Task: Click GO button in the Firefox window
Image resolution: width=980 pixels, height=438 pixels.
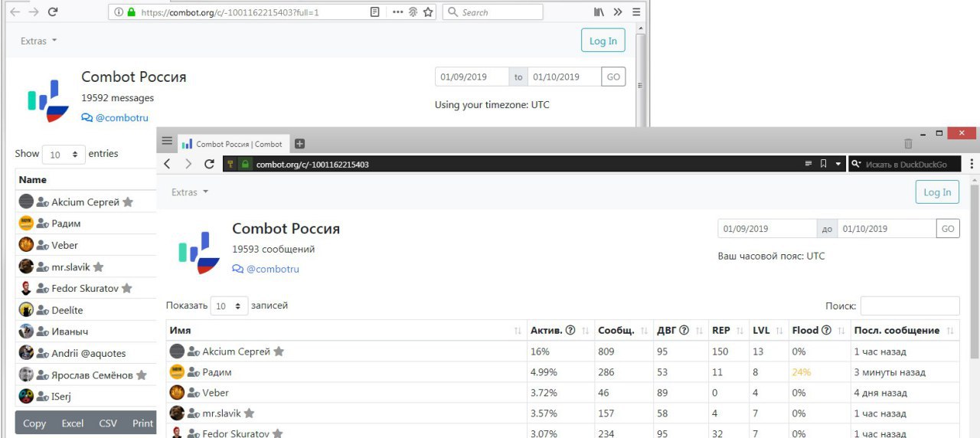Action: (x=613, y=77)
